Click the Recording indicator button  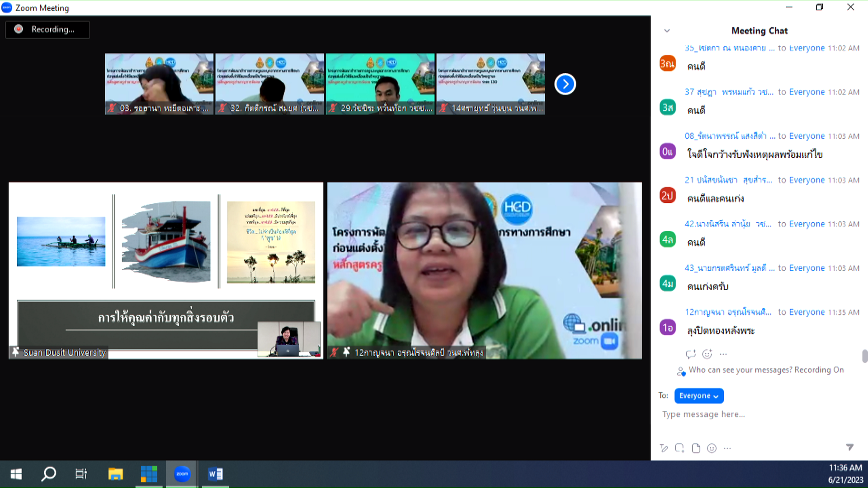[47, 29]
